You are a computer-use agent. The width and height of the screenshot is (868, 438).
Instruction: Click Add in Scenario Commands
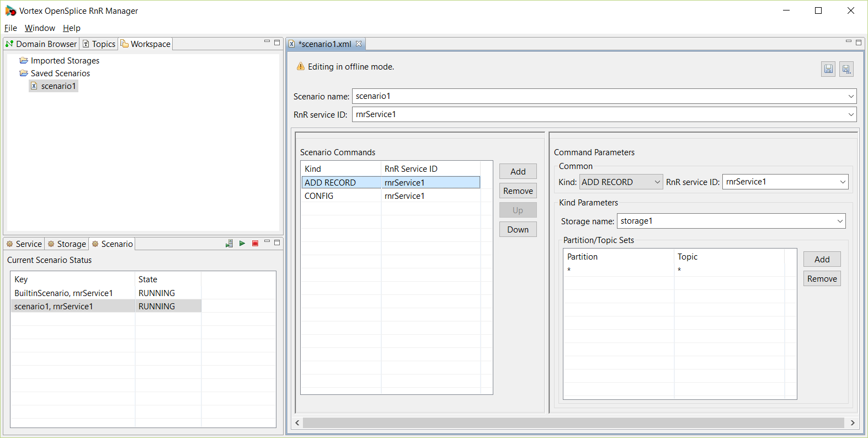pos(518,171)
